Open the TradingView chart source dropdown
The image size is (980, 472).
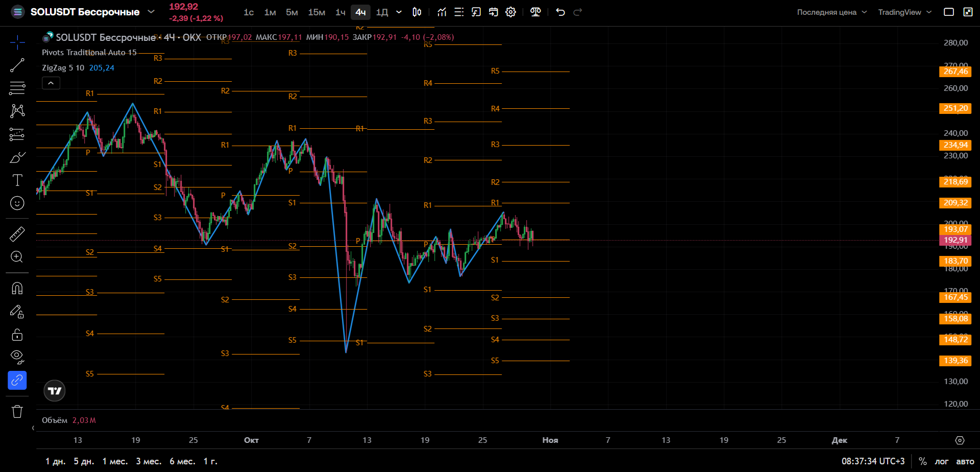pyautogui.click(x=905, y=12)
